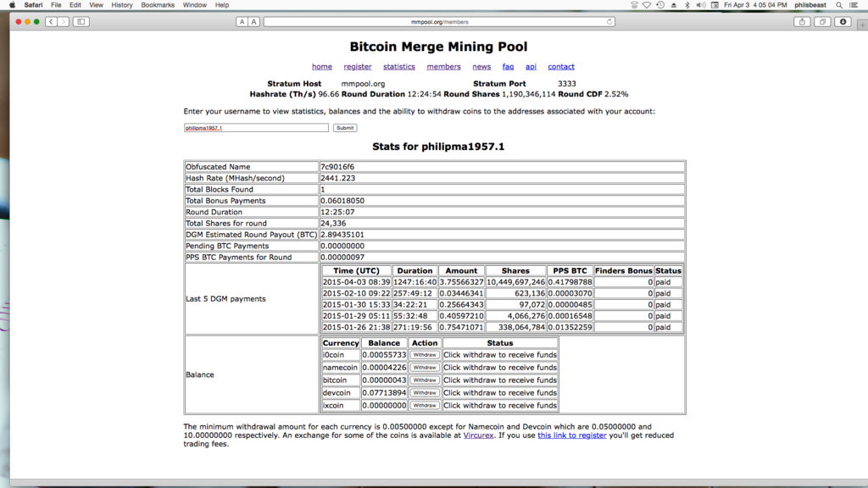
Task: Open the View menu
Action: pyautogui.click(x=96, y=5)
